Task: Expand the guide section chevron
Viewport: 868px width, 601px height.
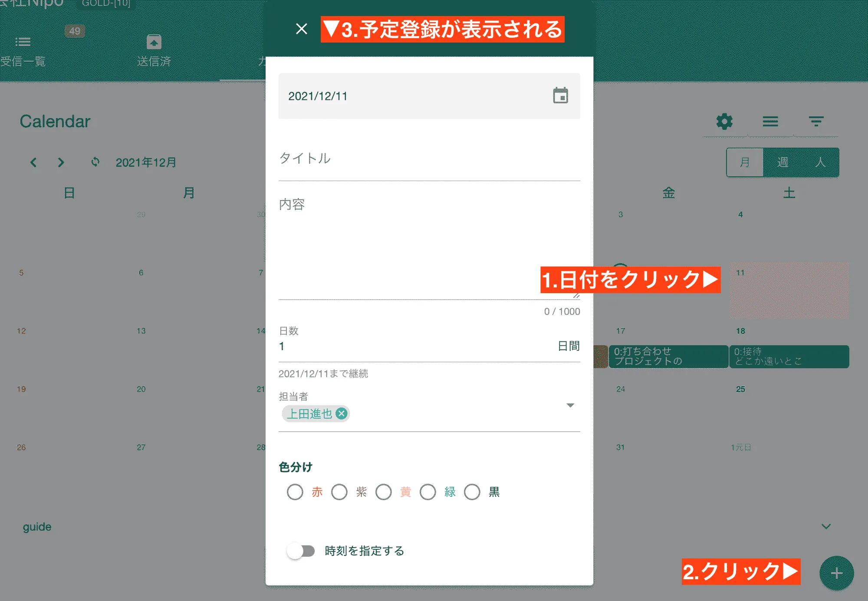Action: [x=825, y=527]
